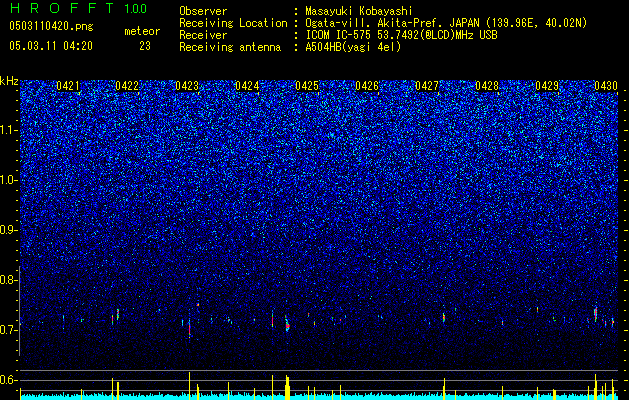629x400 pixels.
Task: Click the meteor count value 23
Action: click(145, 46)
